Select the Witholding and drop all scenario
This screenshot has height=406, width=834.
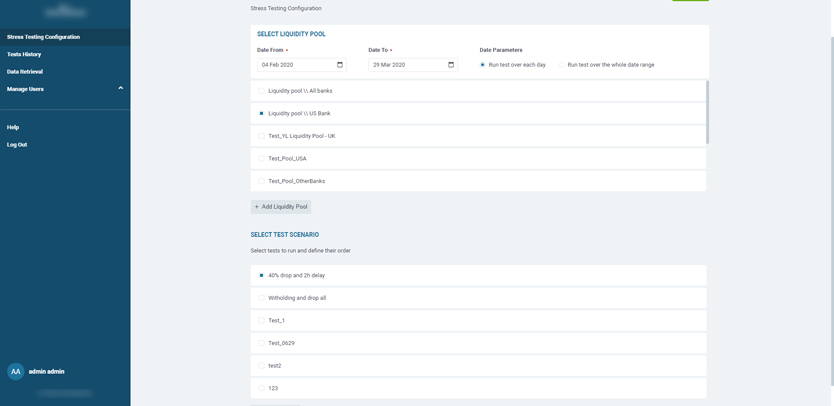262,298
